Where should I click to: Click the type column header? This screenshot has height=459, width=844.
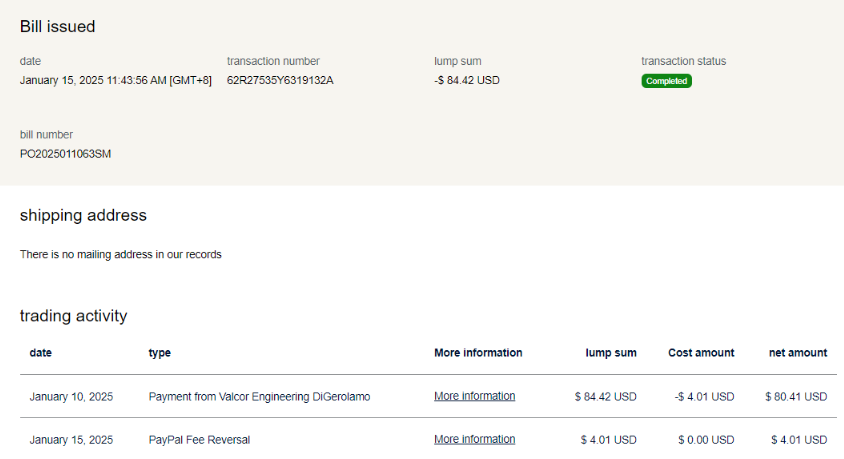click(x=159, y=352)
